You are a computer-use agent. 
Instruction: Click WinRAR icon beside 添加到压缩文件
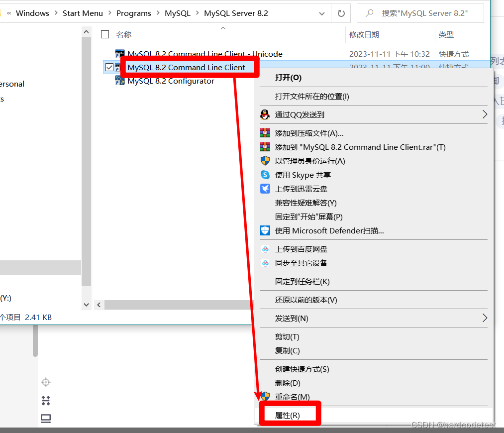click(x=265, y=133)
